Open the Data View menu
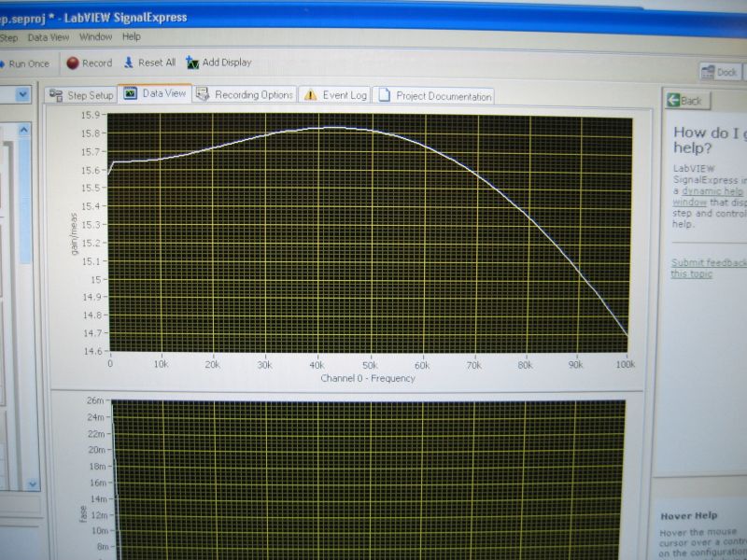Viewport: 747px width, 560px height. (49, 37)
